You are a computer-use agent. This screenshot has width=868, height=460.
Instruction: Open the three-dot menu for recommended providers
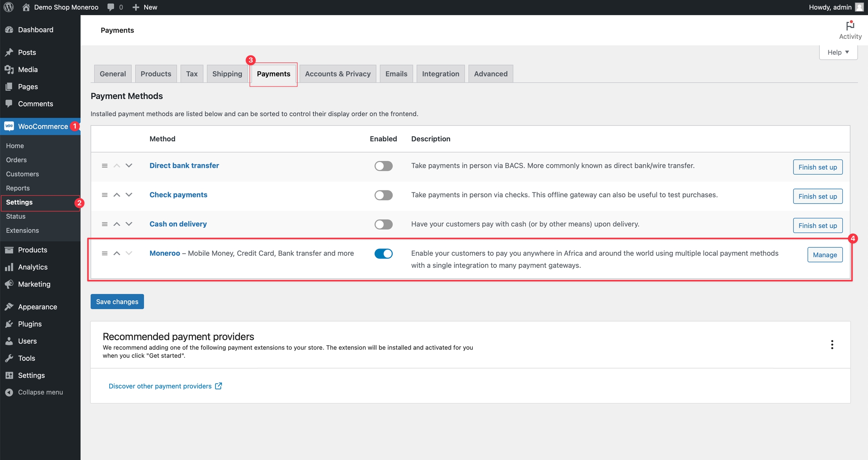[832, 345]
